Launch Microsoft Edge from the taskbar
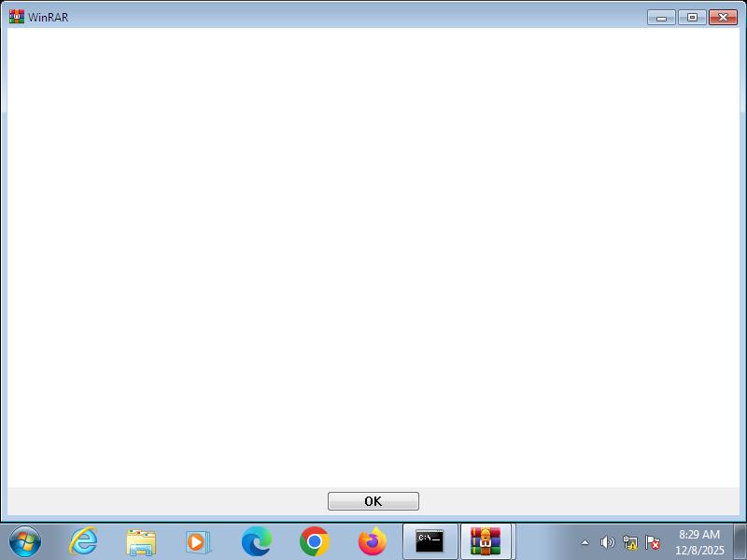 [257, 541]
